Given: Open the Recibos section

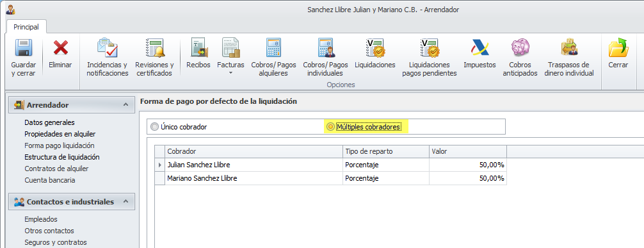Looking at the screenshot, I should [198, 53].
